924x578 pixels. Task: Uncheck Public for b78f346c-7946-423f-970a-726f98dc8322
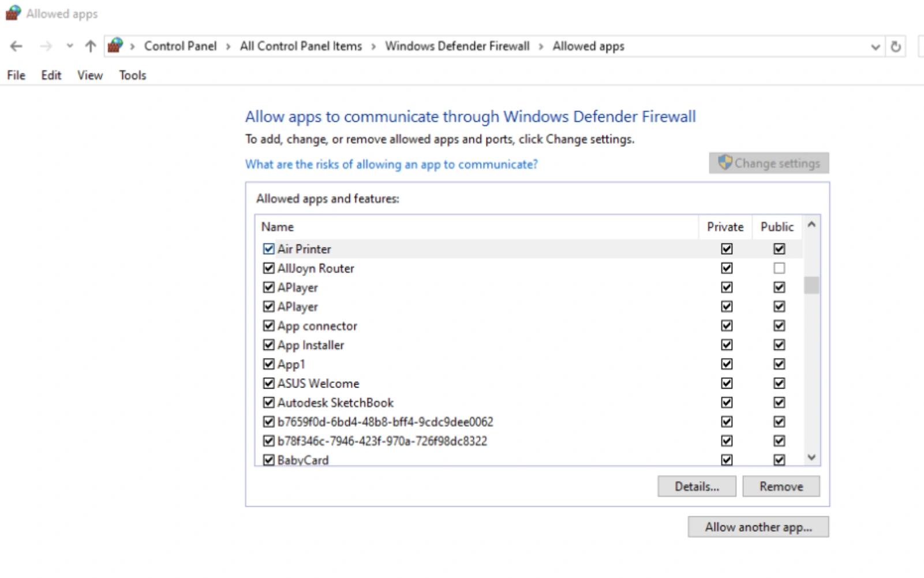[x=779, y=441]
